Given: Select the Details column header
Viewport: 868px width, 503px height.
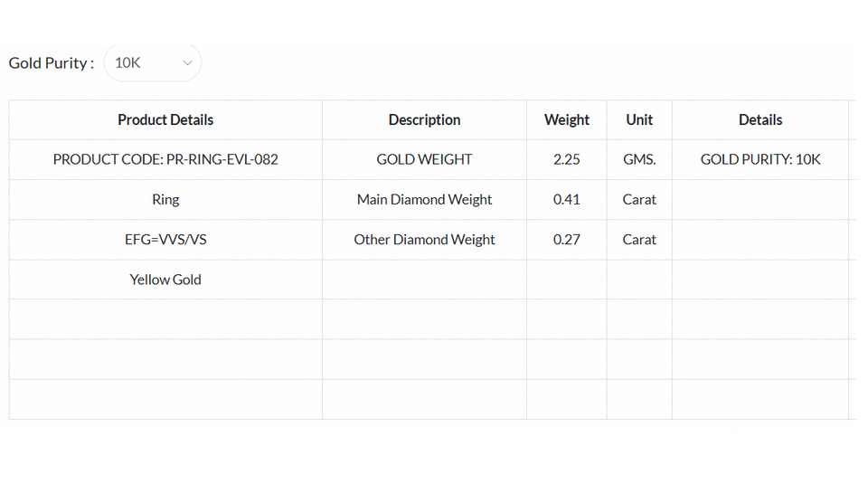Looking at the screenshot, I should [760, 119].
